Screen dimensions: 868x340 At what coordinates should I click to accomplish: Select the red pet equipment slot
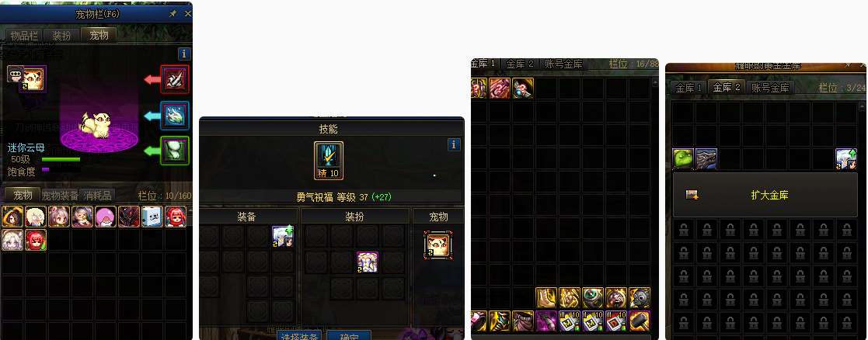175,79
